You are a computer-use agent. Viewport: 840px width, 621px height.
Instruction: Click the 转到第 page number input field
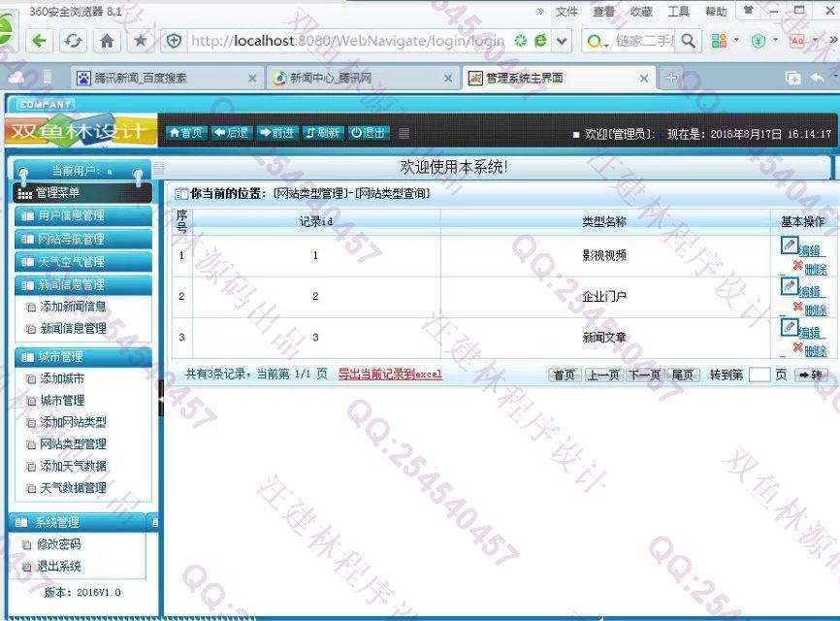[759, 375]
